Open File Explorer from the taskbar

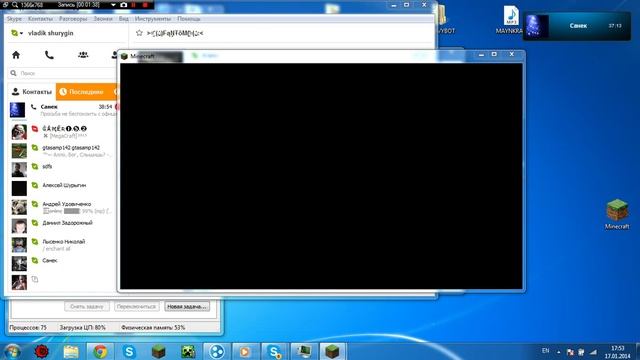(71, 351)
